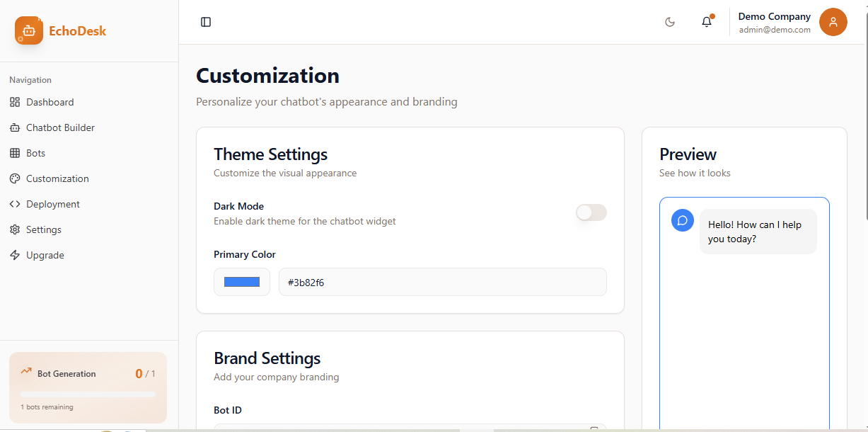Open notifications bell icon
This screenshot has width=868, height=432.
tap(707, 22)
